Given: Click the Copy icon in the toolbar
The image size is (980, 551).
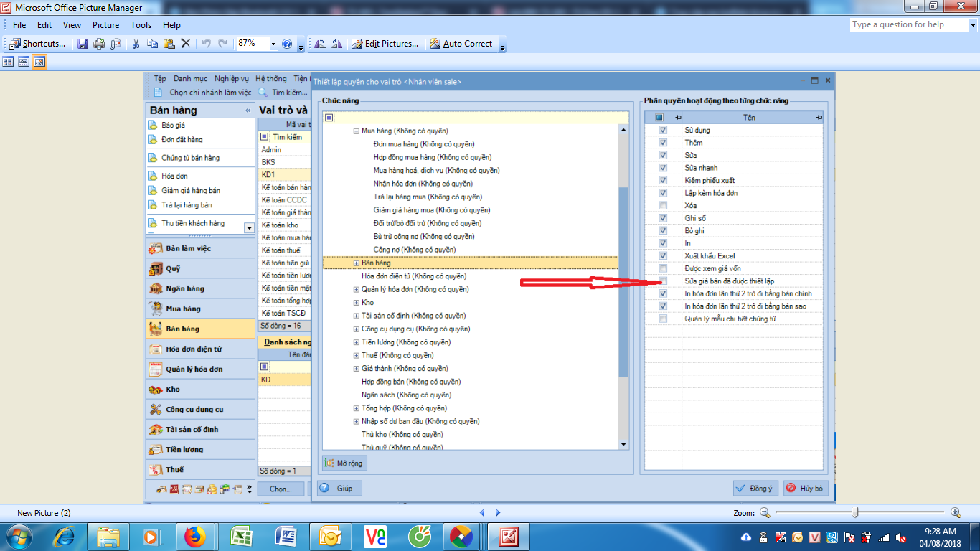Looking at the screenshot, I should pos(152,44).
